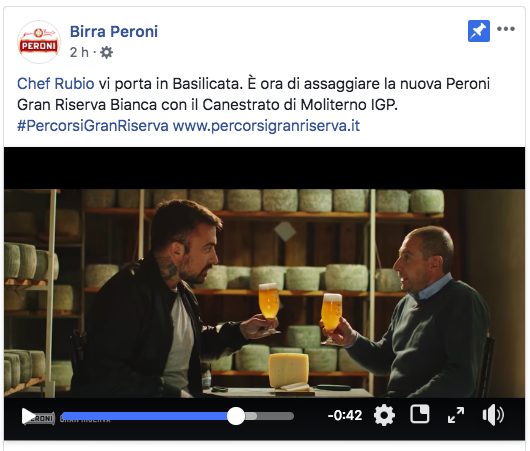Click the Birra Peroni profile picture
Viewport: 530px width, 451px height.
click(x=39, y=42)
